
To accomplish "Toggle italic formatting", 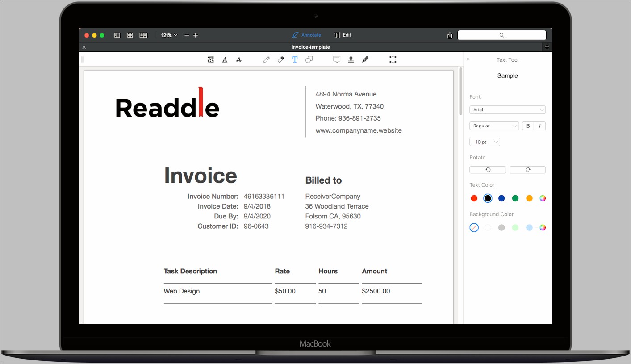I will [x=540, y=126].
